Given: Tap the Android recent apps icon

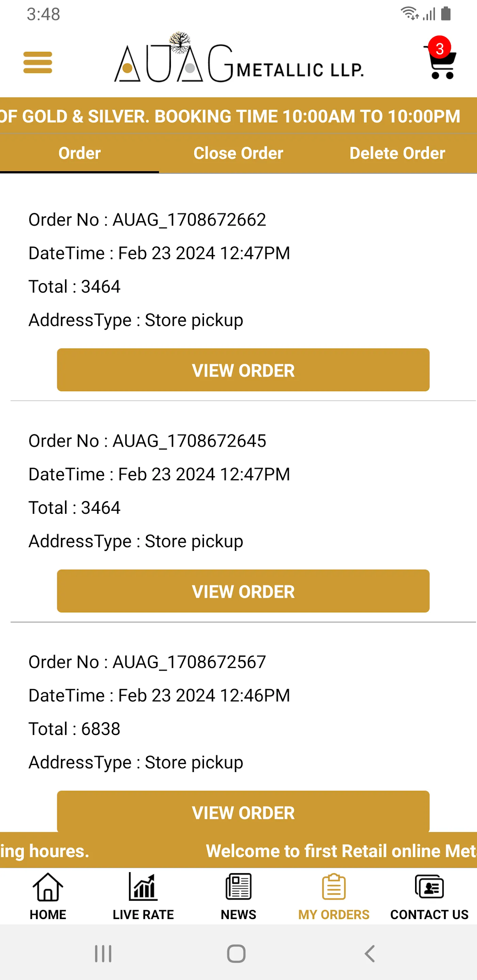Looking at the screenshot, I should (103, 954).
